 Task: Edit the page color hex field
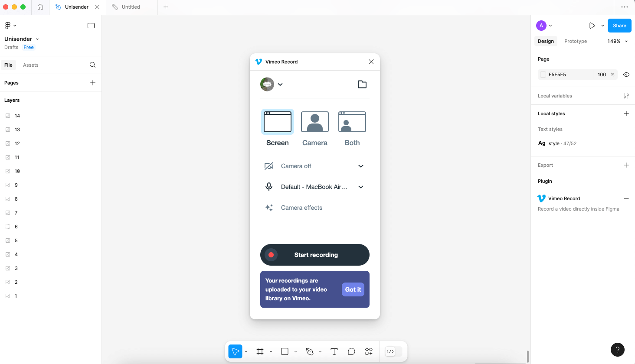565,75
